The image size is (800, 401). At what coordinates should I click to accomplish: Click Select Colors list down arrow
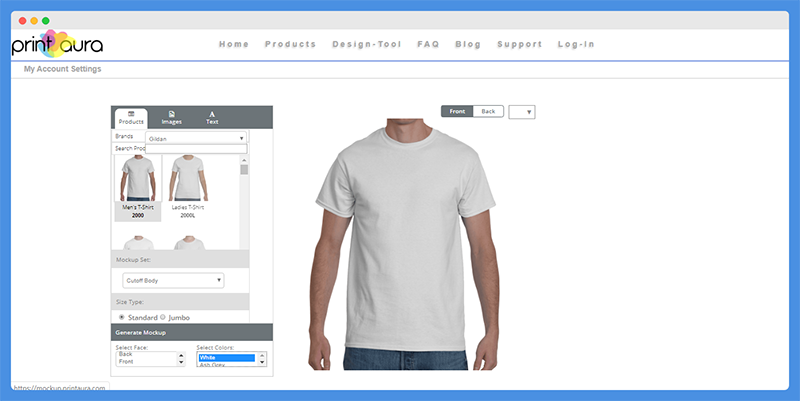pos(262,362)
